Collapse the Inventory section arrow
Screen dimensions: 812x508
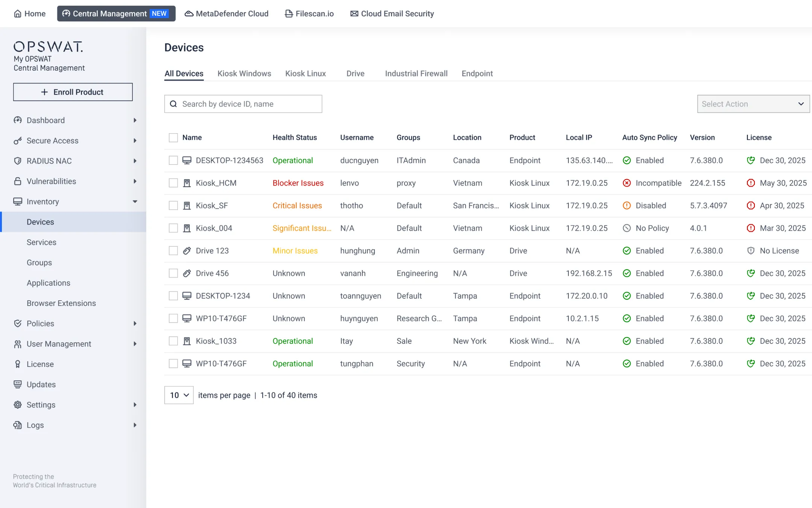coord(135,201)
